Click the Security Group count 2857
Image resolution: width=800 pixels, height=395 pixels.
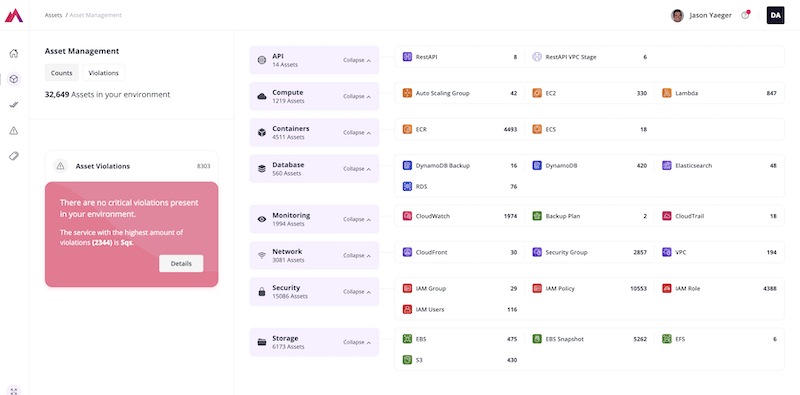(640, 252)
